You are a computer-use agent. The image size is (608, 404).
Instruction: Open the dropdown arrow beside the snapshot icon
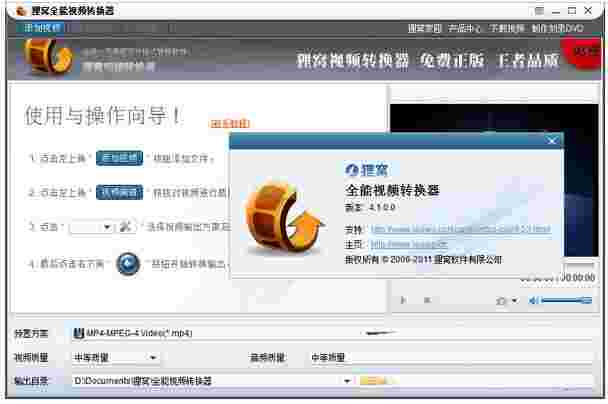point(515,300)
